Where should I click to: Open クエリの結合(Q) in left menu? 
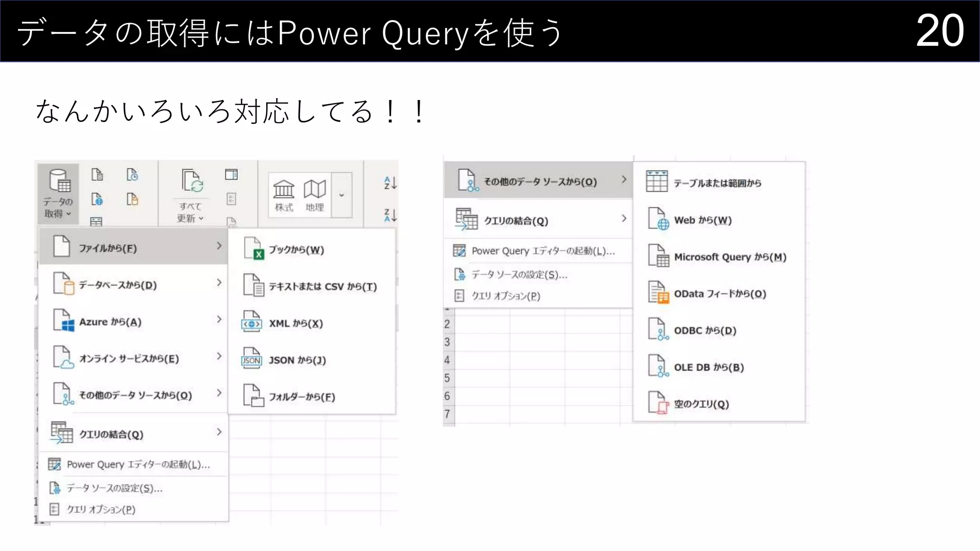pos(134,433)
